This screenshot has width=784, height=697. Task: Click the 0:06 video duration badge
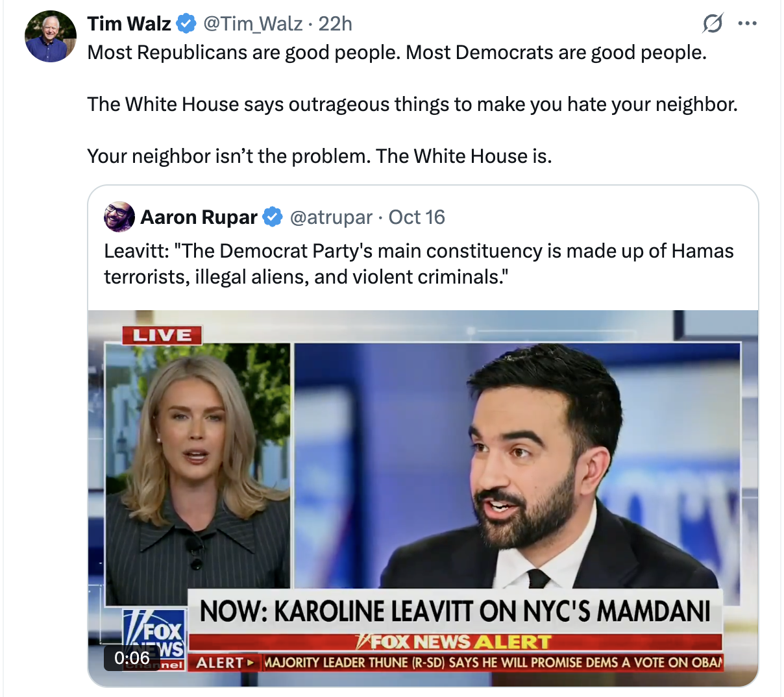point(132,657)
